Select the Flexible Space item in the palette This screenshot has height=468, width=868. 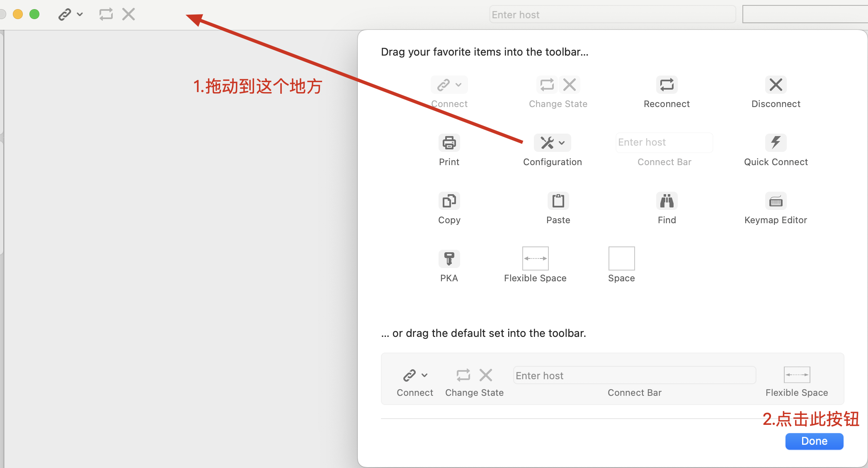(x=535, y=258)
